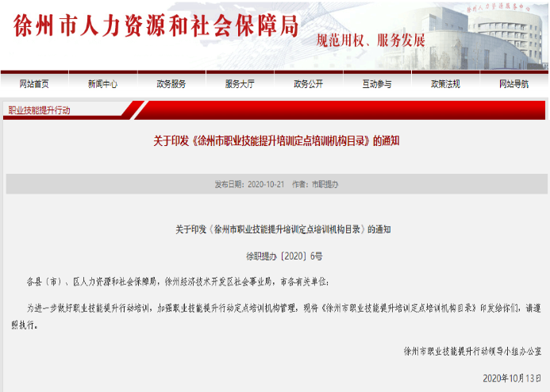Click the 作者 市职提办 author label

(x=314, y=184)
